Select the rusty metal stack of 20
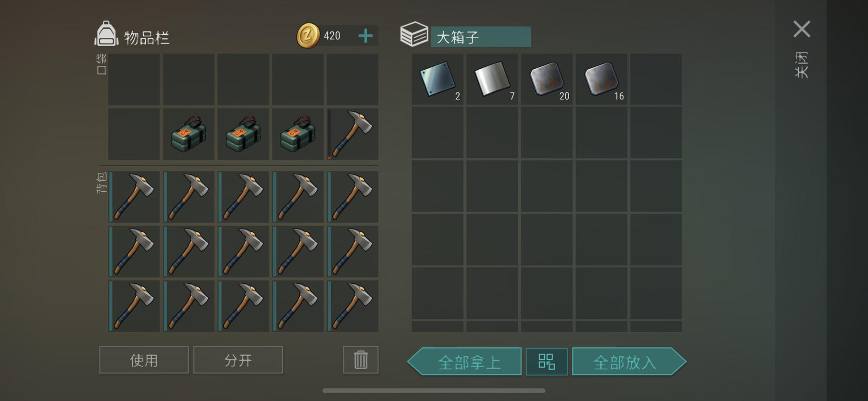 (x=547, y=79)
